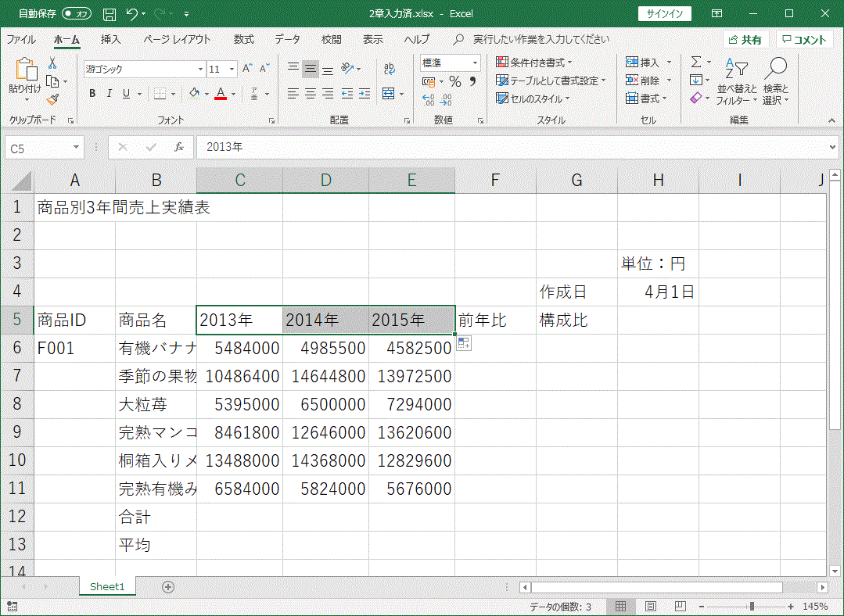The height and width of the screenshot is (616, 844).
Task: Toggle Bold formatting
Action: coord(92,94)
